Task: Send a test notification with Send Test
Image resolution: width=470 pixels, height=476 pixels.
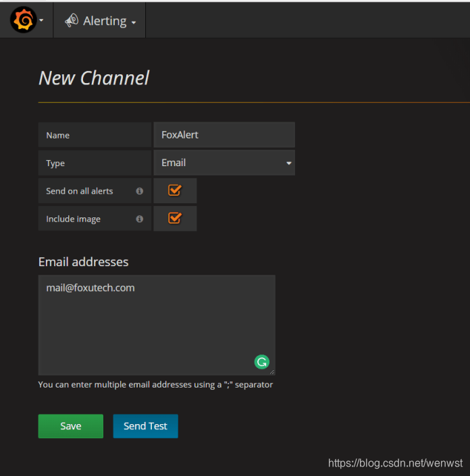Action: coord(145,426)
